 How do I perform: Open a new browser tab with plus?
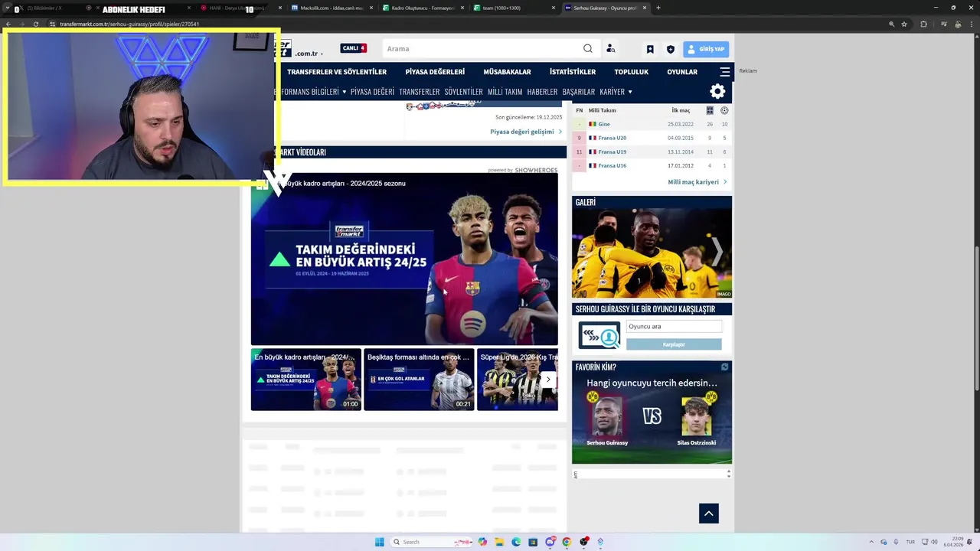pos(658,8)
